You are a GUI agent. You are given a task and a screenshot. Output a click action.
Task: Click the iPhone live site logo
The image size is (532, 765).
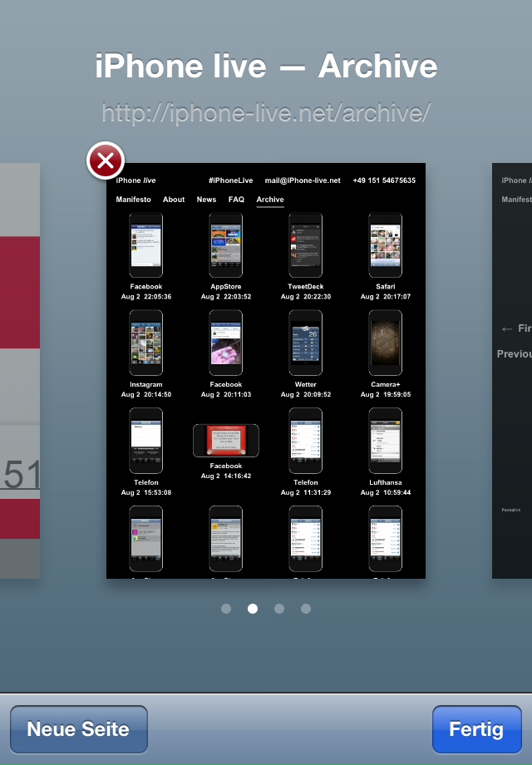[135, 180]
